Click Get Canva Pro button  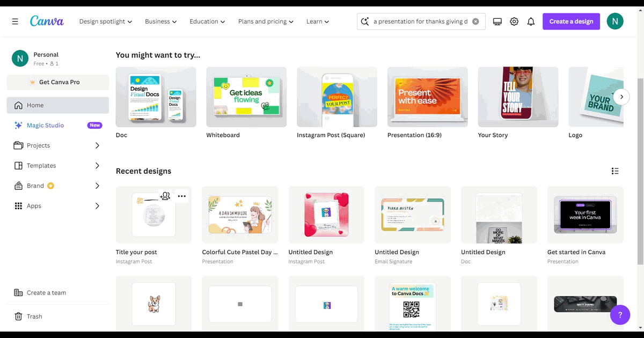point(58,82)
